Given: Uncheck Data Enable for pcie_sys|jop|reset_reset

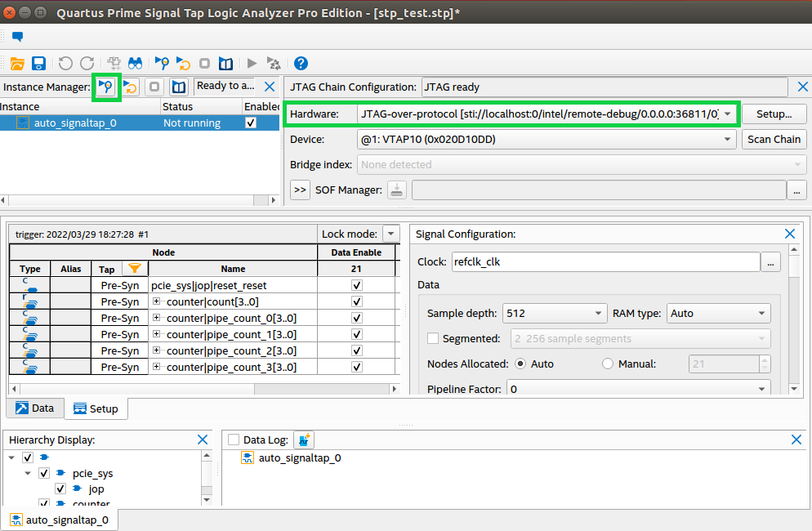Looking at the screenshot, I should (356, 286).
